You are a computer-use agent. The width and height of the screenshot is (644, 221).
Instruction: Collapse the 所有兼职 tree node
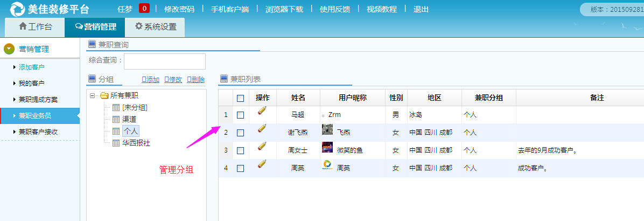click(93, 95)
